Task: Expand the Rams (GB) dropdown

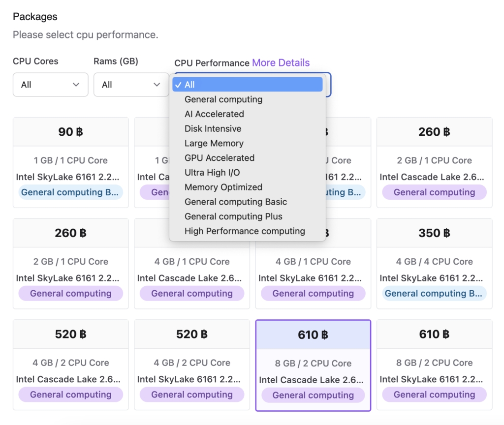Action: [131, 85]
